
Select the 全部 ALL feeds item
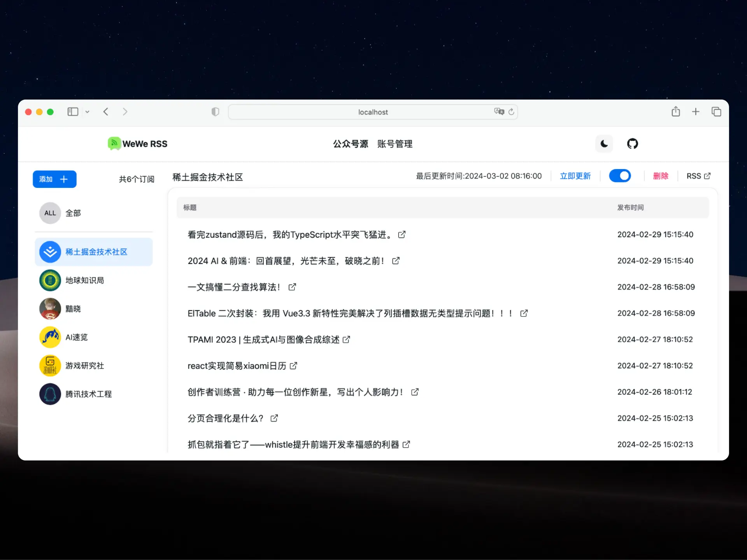pos(73,213)
